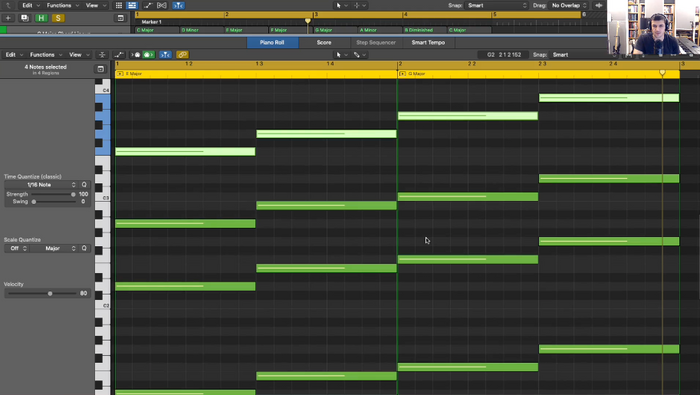Click the Scale Quantize Q button

pyautogui.click(x=84, y=248)
